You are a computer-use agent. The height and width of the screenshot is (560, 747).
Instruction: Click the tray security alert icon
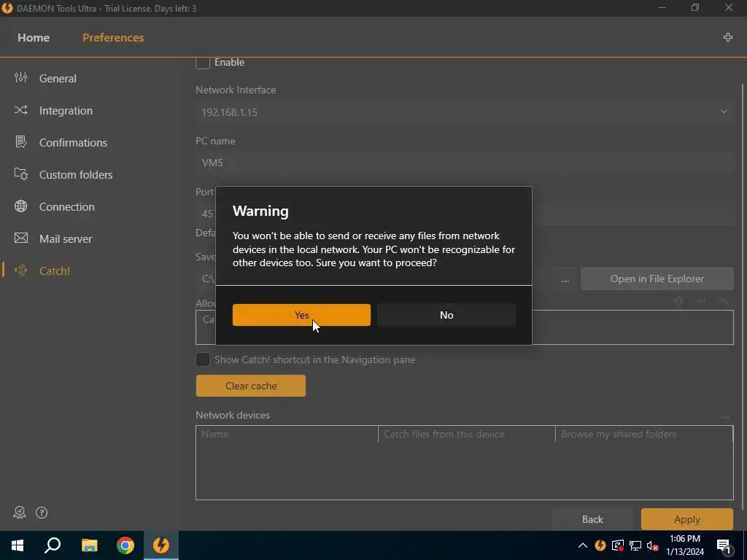[x=617, y=545]
